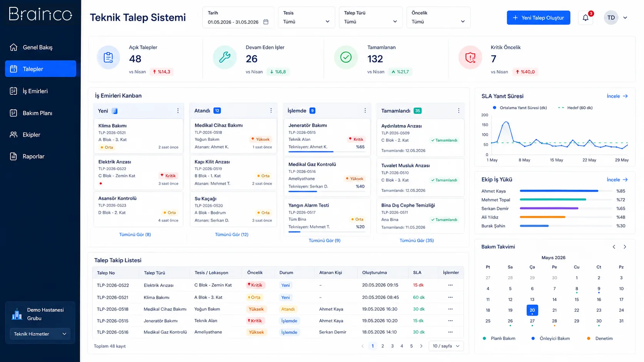The image size is (644, 362).
Task: Click the Raporlar document icon
Action: (13, 156)
